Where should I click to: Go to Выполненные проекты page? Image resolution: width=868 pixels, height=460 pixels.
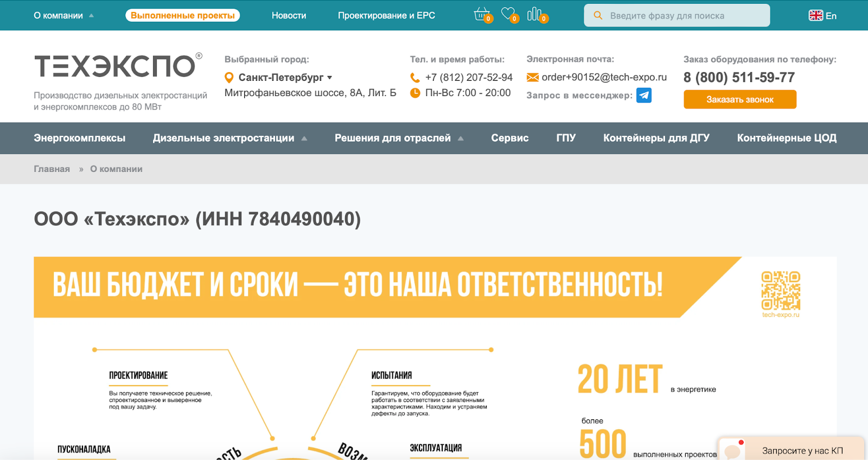182,16
